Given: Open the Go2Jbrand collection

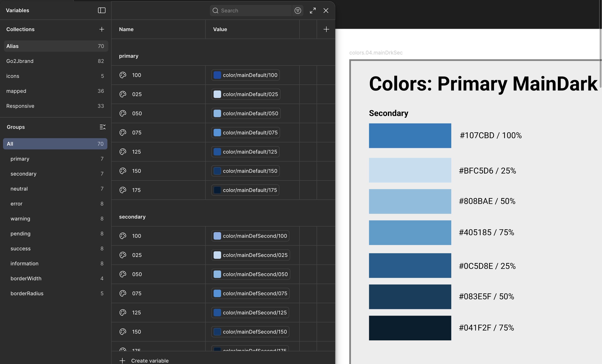Looking at the screenshot, I should point(56,61).
